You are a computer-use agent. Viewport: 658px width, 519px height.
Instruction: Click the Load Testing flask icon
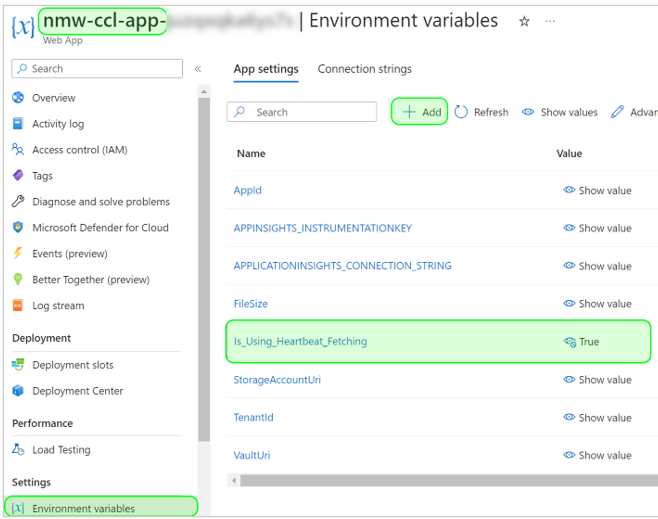(x=18, y=449)
